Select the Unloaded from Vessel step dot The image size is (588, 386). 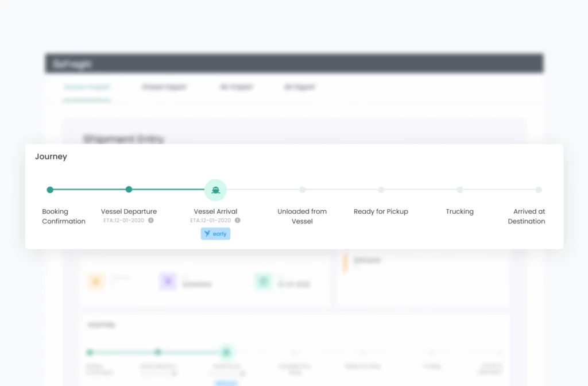pyautogui.click(x=302, y=190)
